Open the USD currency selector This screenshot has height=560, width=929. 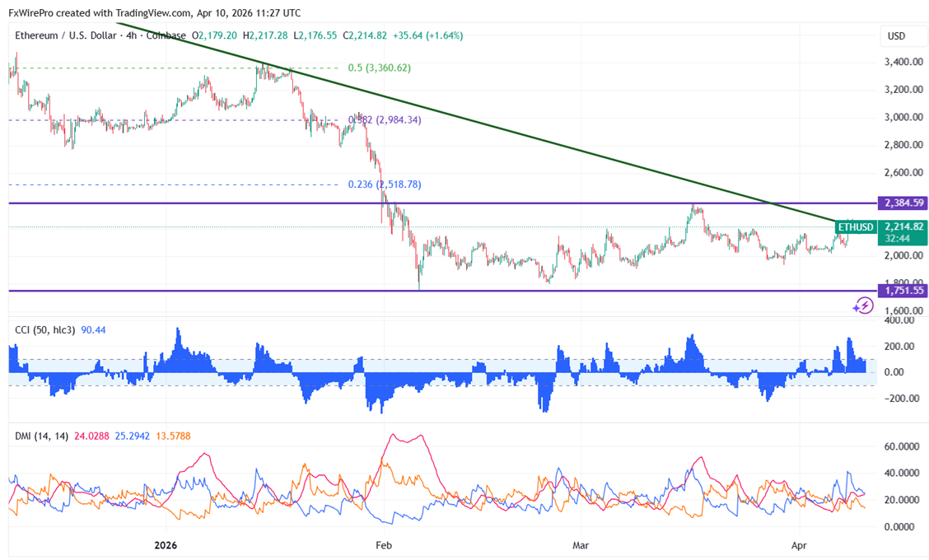[902, 36]
